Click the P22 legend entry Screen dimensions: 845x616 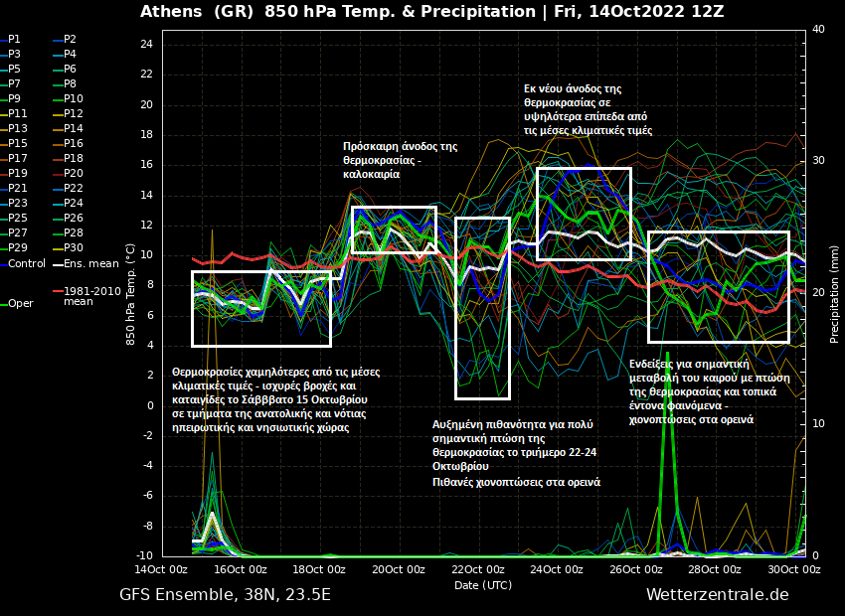68,188
